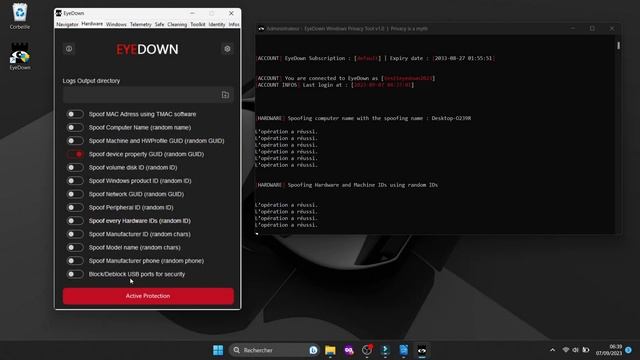Enable Spoof Peripheral ID
This screenshot has height=360, width=640.
click(x=75, y=207)
